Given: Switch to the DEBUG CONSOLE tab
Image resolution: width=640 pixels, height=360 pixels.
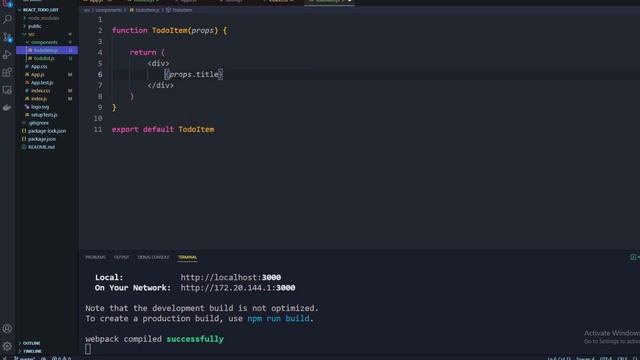Looking at the screenshot, I should [x=153, y=257].
